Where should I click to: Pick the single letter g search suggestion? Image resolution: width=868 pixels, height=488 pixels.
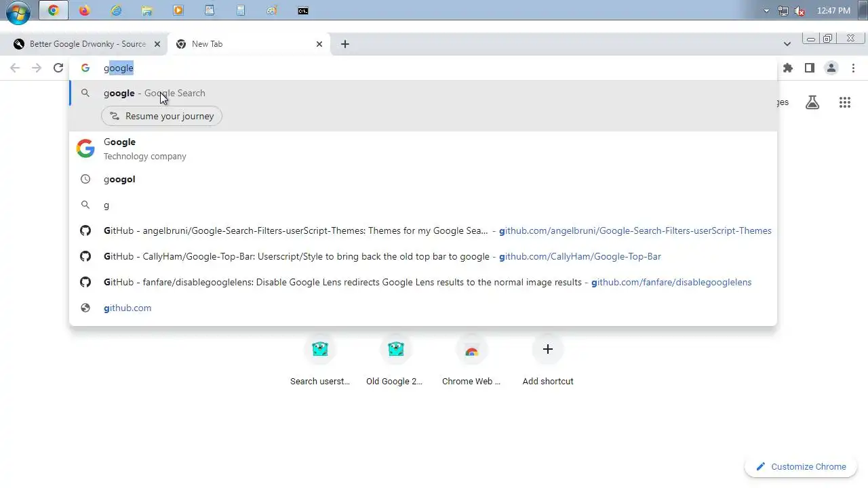click(x=423, y=205)
